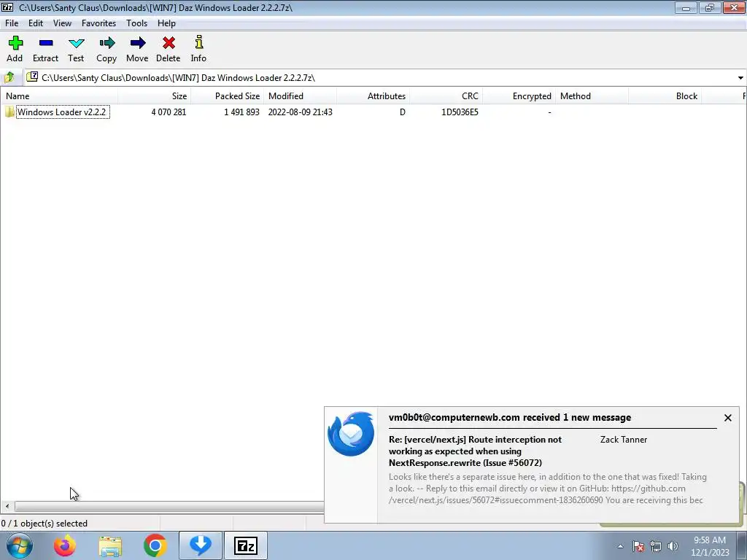Choose the Move toolbar icon

[x=137, y=43]
